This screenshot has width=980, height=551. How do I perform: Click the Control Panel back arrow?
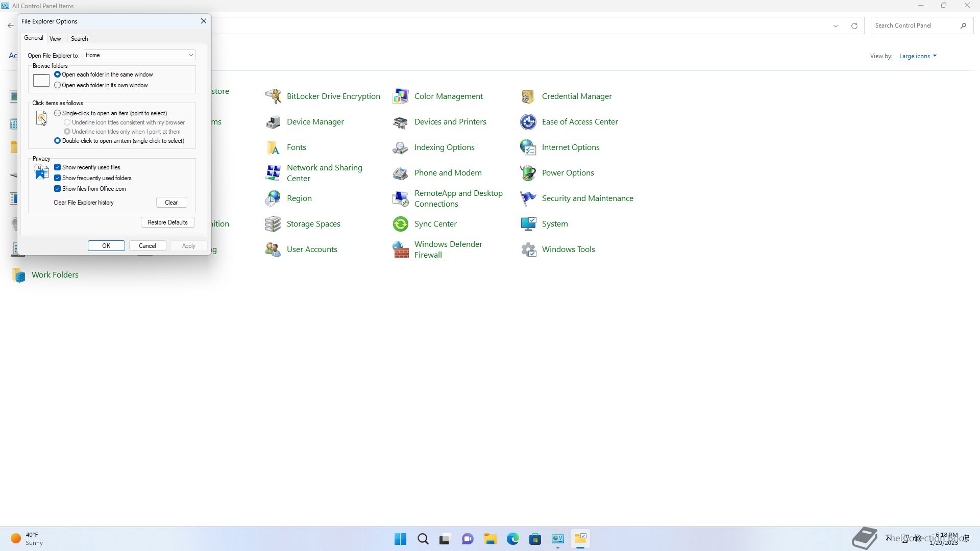10,26
